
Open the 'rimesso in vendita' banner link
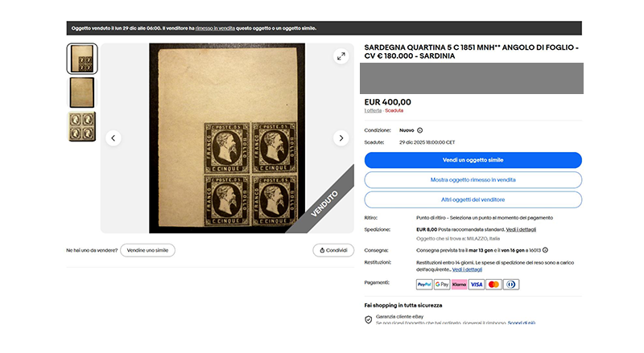pyautogui.click(x=213, y=28)
